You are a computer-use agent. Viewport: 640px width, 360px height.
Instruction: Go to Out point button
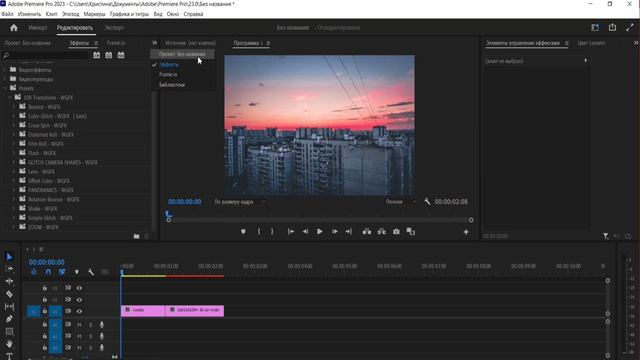click(349, 231)
